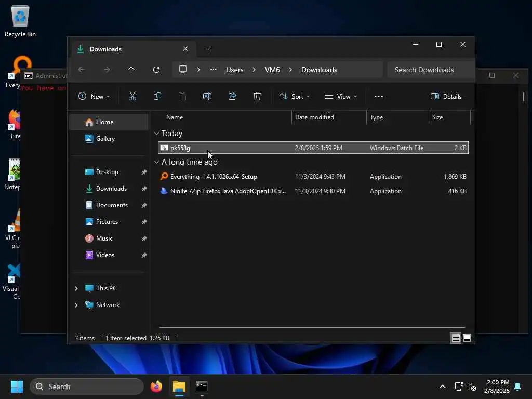532x399 pixels.
Task: Click the Rename icon in toolbar
Action: point(207,96)
